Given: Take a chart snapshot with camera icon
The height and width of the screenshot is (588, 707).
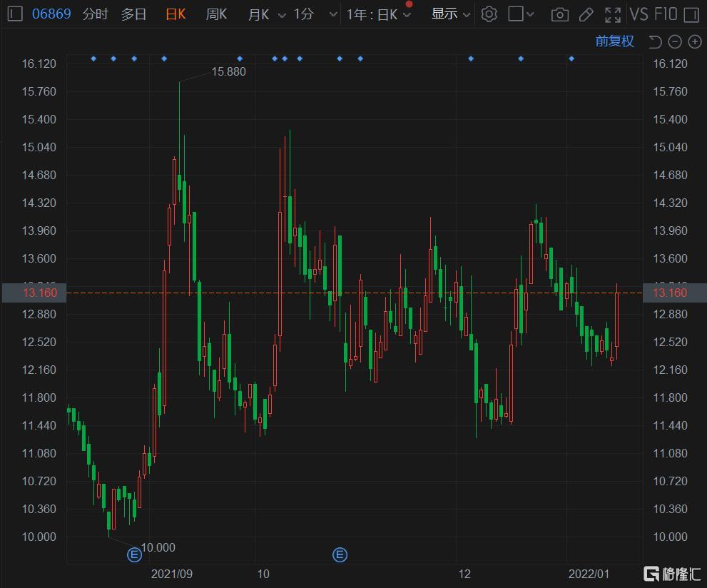Looking at the screenshot, I should 559,15.
